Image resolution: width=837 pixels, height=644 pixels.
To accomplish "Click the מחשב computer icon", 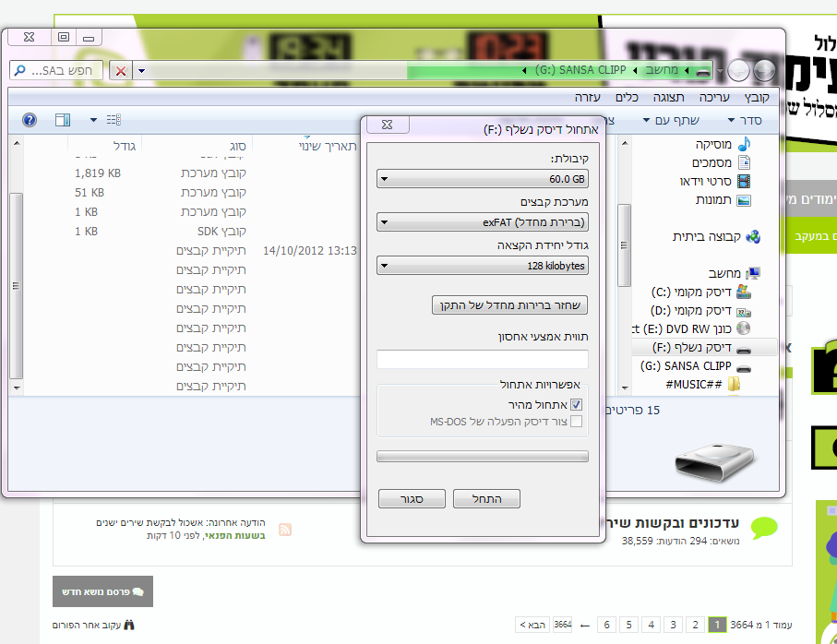I will [x=753, y=273].
